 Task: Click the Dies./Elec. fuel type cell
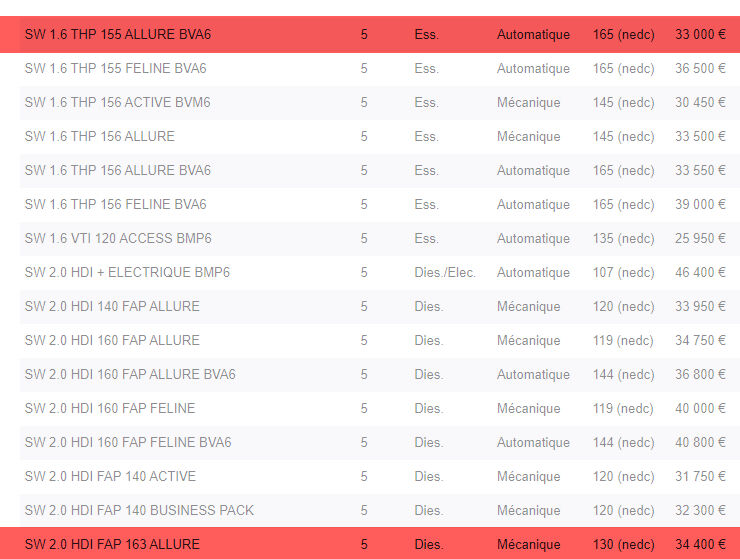(x=445, y=272)
